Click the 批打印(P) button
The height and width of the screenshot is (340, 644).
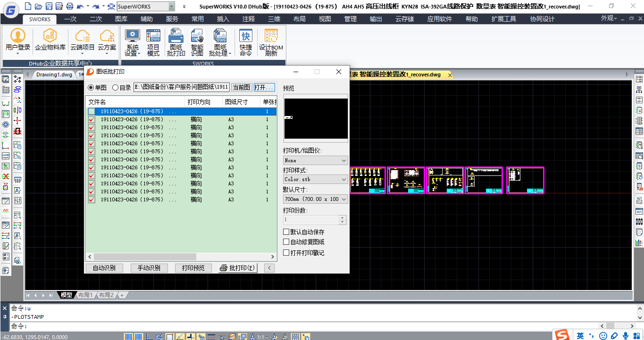click(238, 268)
